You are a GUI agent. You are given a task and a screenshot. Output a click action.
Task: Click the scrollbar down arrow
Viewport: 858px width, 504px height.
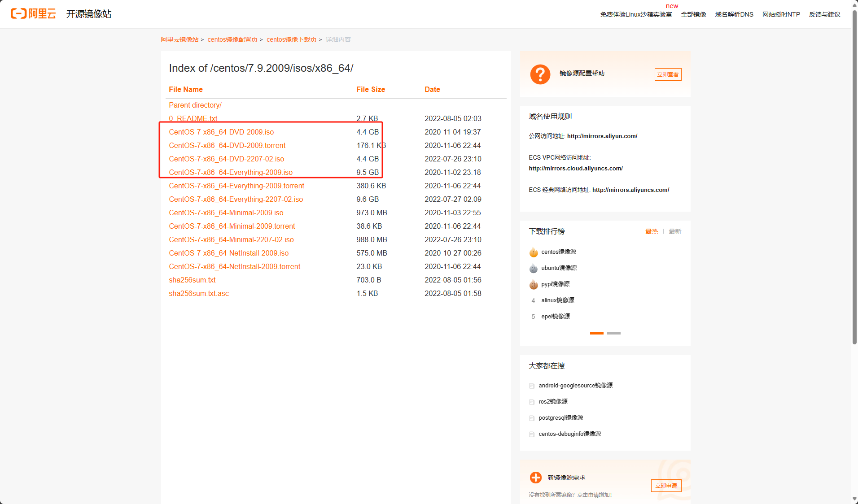tap(854, 500)
